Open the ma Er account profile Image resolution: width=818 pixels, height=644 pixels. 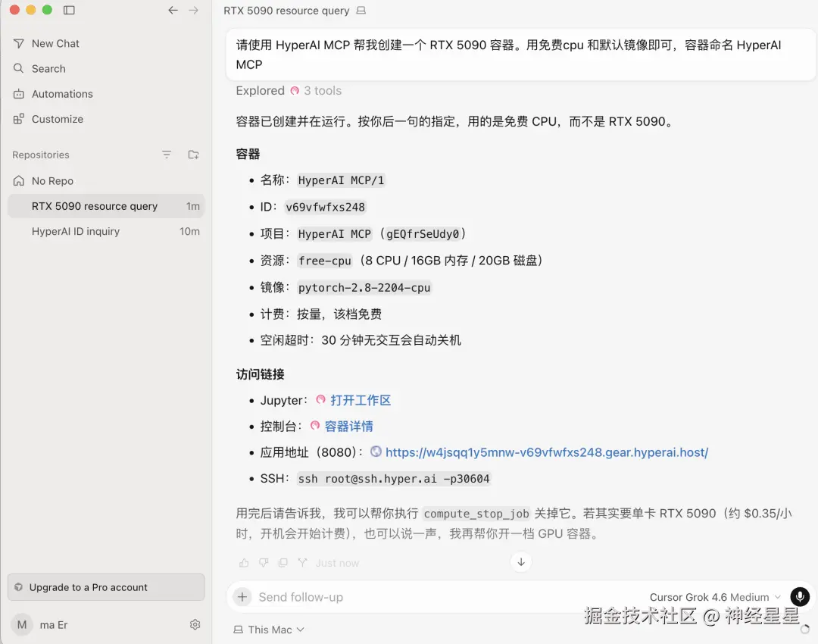41,625
